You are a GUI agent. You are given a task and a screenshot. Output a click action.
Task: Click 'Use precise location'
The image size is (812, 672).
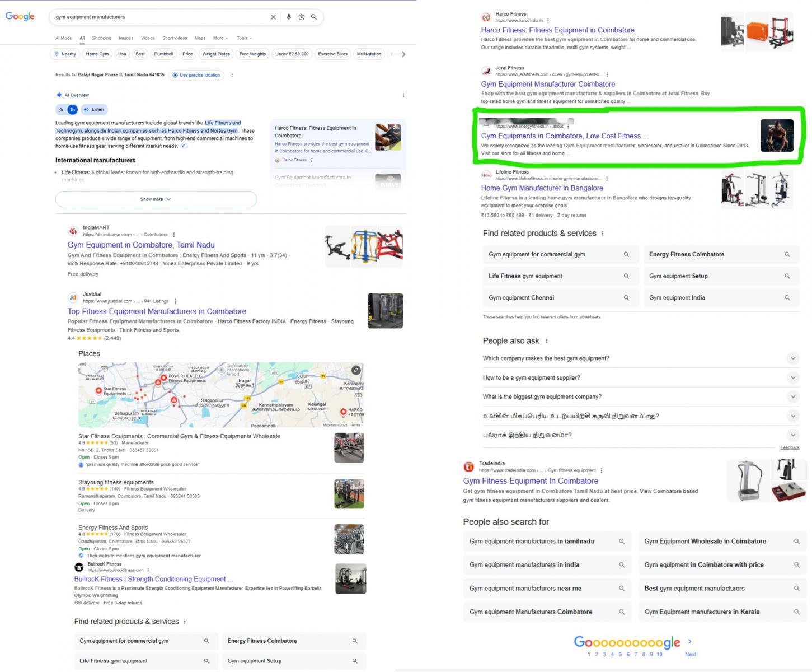[196, 74]
